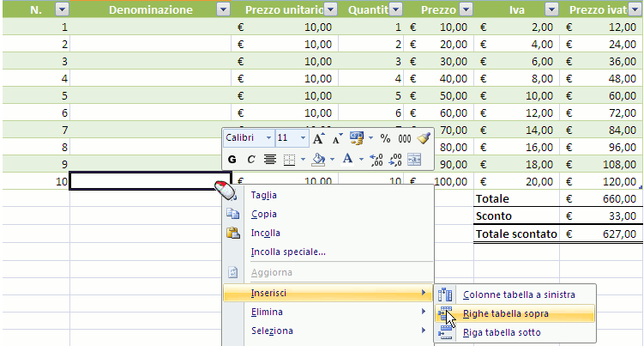This screenshot has height=346, width=644.
Task: Open the Prezzo ivato filter dropdown
Action: point(635,9)
